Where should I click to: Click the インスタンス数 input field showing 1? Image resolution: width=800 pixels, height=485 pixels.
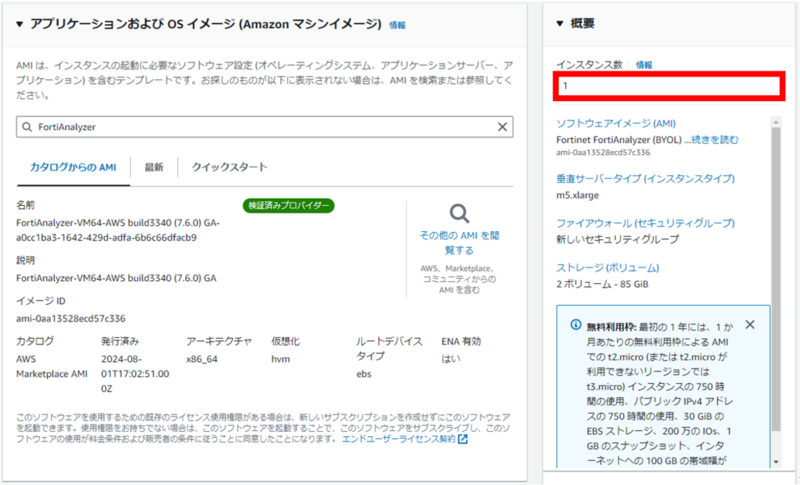click(x=669, y=86)
